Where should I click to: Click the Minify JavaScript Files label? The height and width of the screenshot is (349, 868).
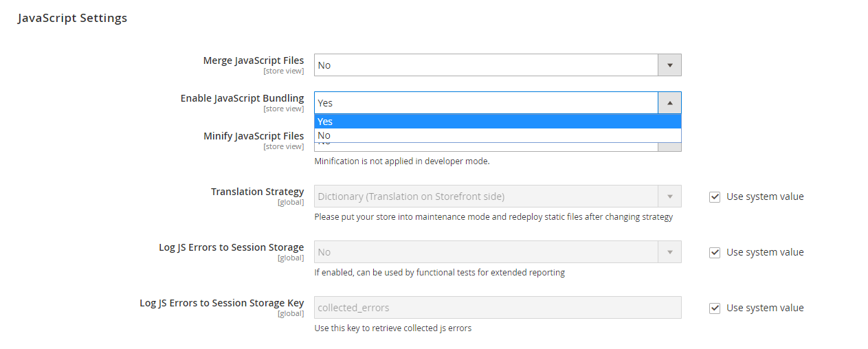pos(254,136)
